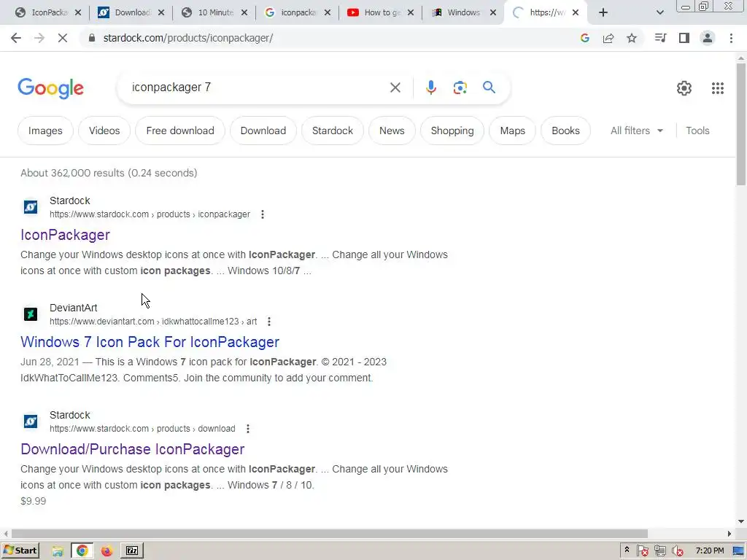Open more options for first Stardock result
Image resolution: width=747 pixels, height=560 pixels.
263,214
